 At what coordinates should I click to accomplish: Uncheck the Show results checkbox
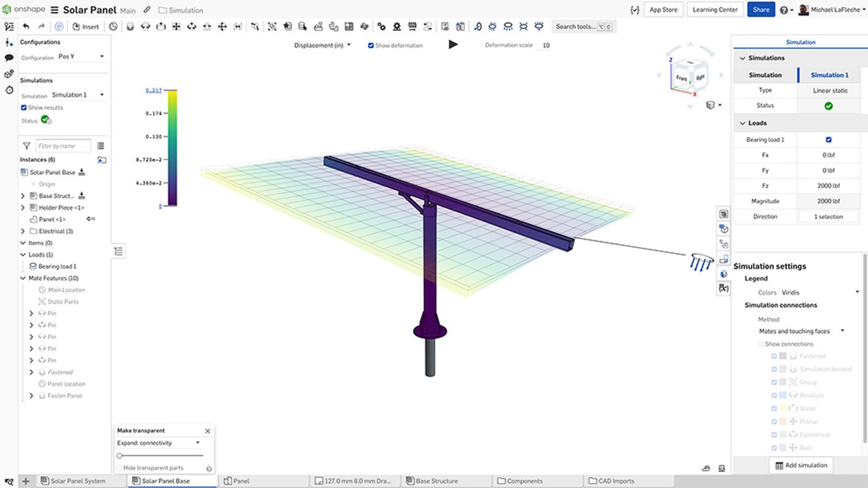(x=23, y=107)
